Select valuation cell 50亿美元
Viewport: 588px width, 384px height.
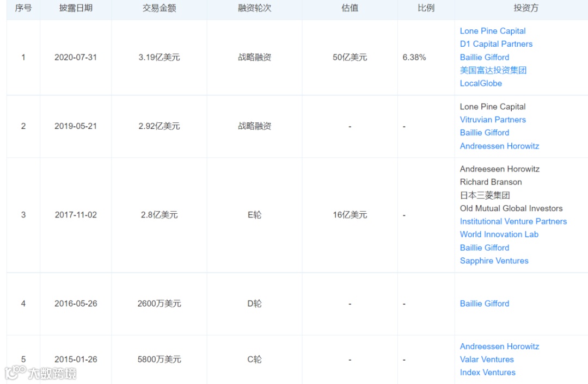[x=350, y=57]
